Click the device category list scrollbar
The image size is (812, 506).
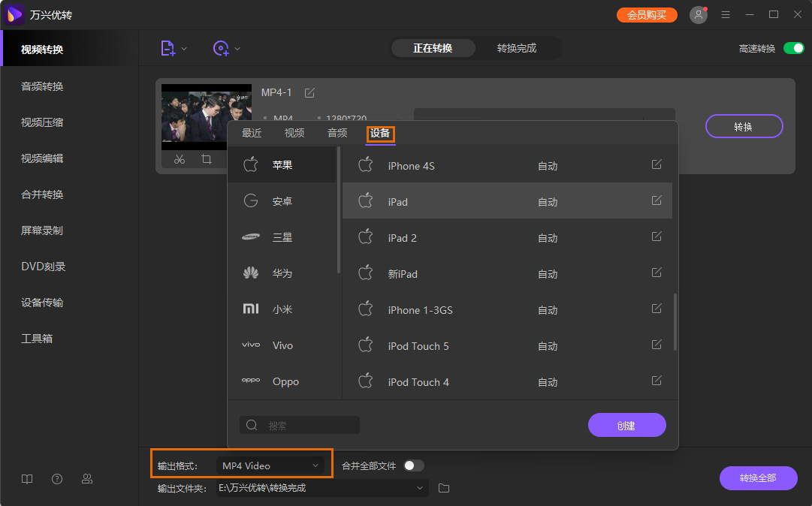339,210
